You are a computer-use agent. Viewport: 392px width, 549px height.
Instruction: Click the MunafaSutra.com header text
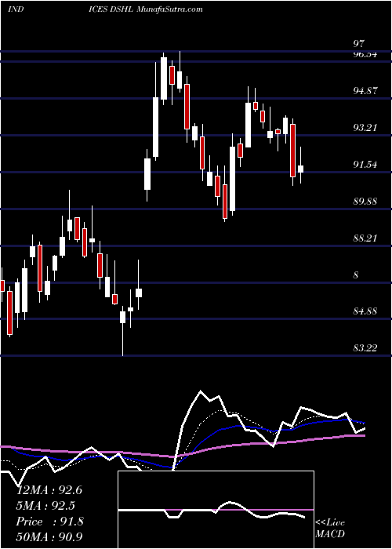click(169, 9)
